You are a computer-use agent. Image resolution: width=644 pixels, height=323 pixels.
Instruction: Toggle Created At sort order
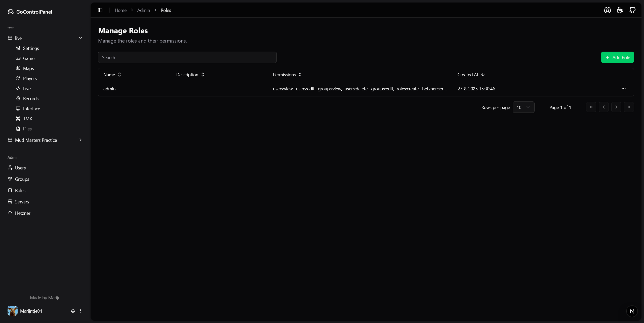(x=471, y=75)
